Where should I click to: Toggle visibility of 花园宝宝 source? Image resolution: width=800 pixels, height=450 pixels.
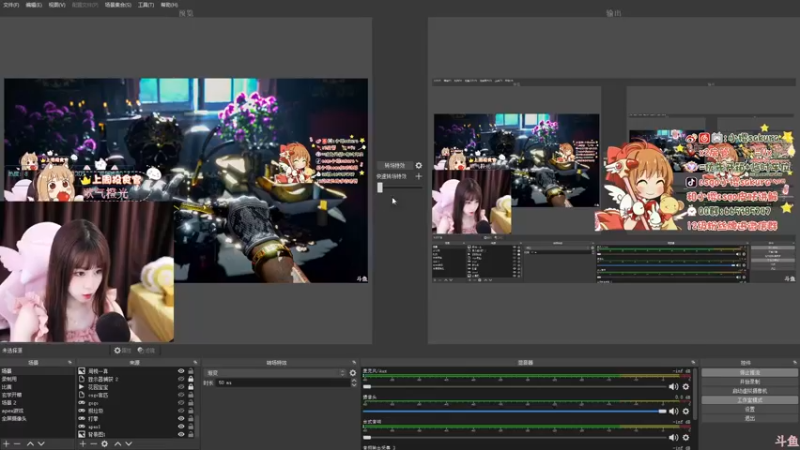click(181, 387)
